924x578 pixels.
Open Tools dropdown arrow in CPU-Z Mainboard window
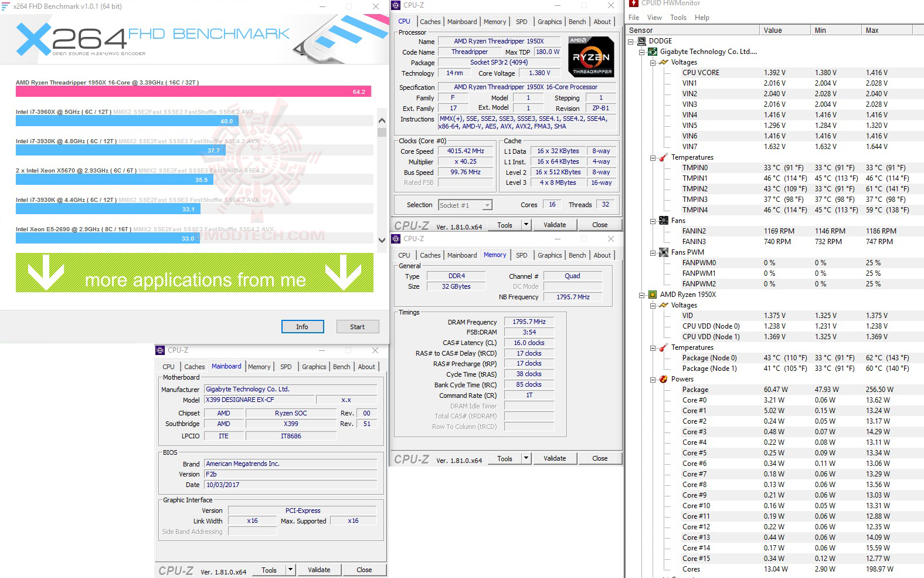click(290, 570)
